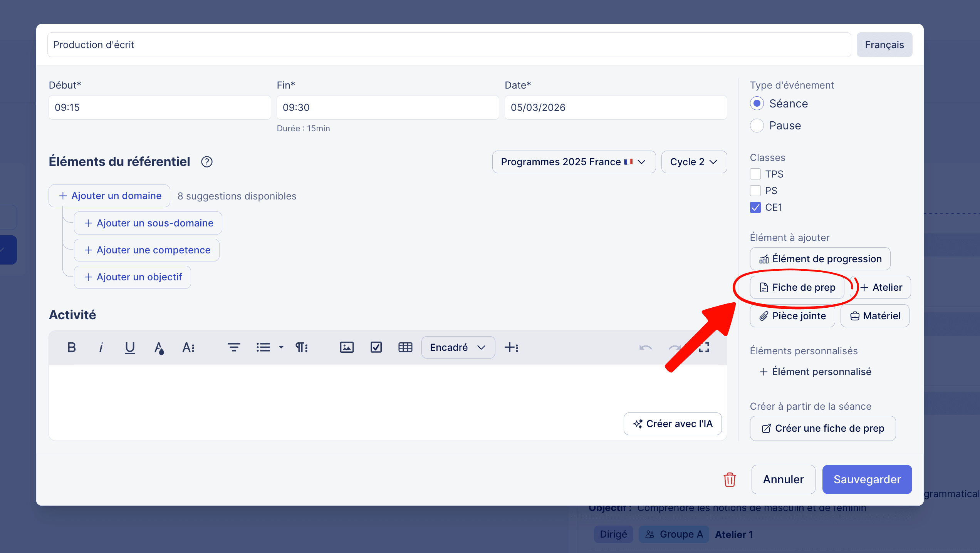Select the Pause event type
The height and width of the screenshot is (553, 980).
[757, 126]
